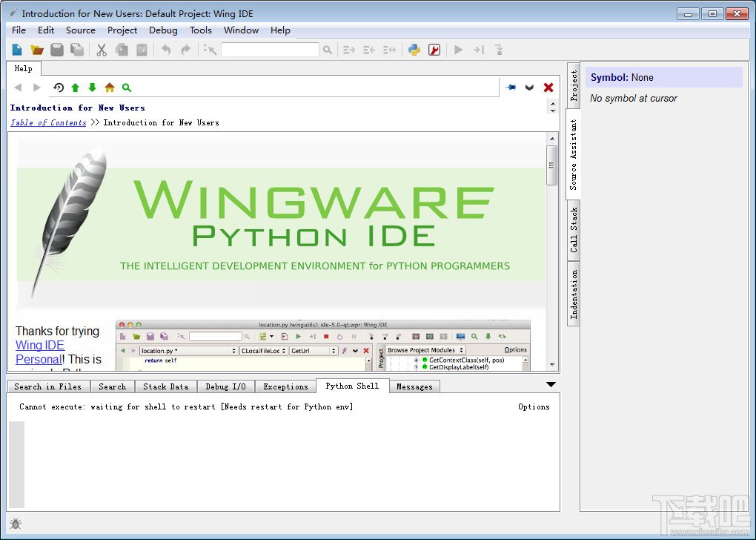
Task: Click the green up arrow in Help
Action: [x=75, y=88]
